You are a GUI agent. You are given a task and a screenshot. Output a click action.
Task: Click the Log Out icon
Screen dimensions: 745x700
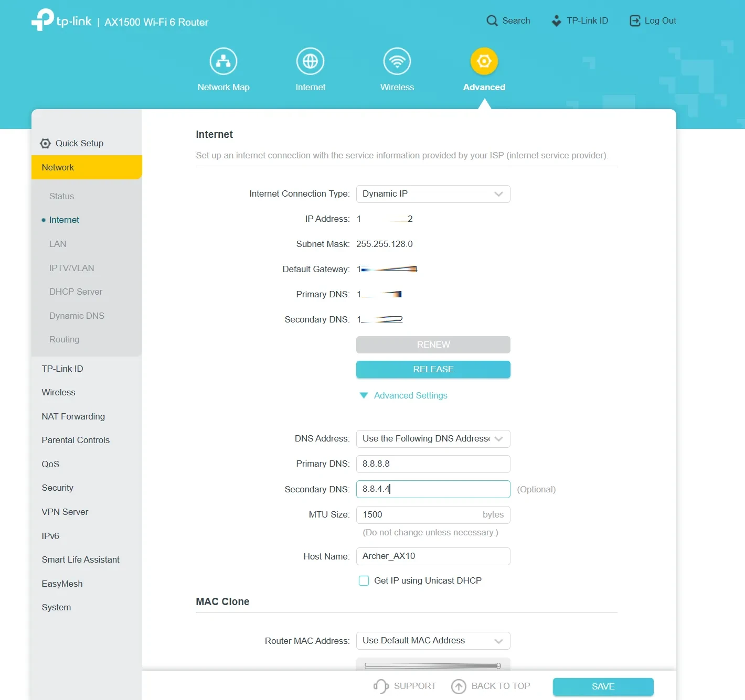pos(635,21)
